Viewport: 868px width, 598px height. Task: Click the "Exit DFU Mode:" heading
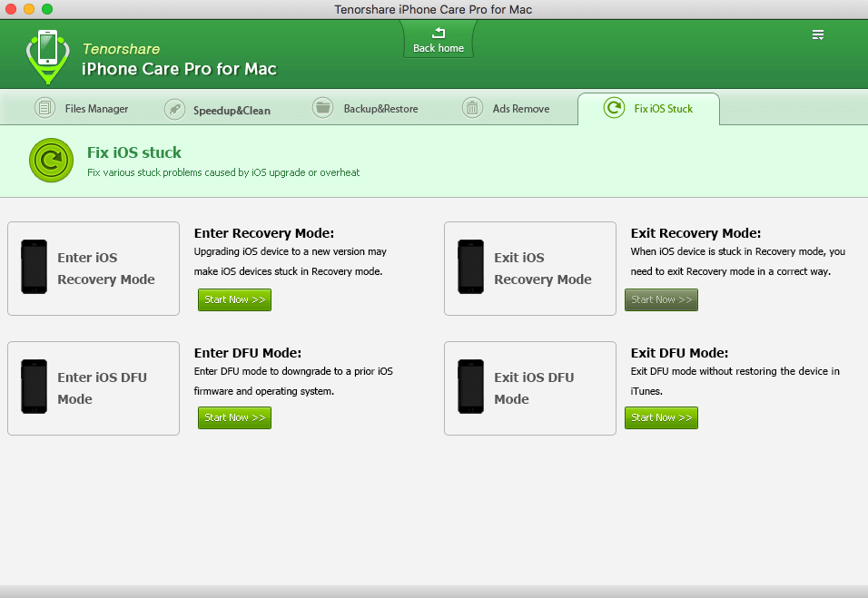[679, 353]
